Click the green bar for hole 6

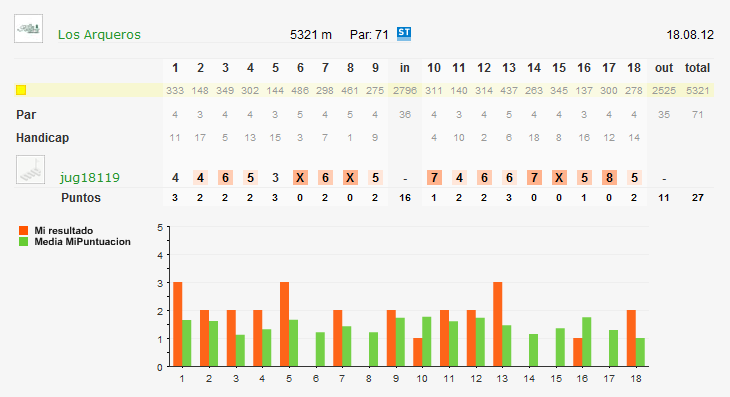[320, 349]
